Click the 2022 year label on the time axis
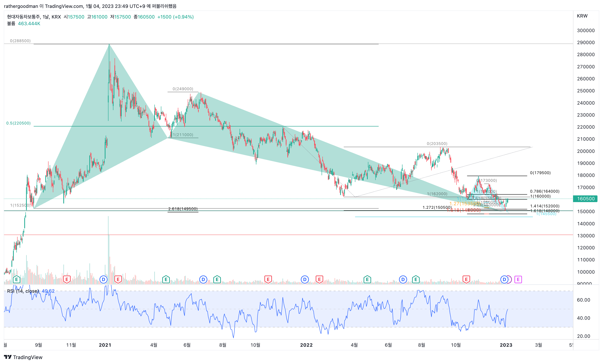Image resolution: width=603 pixels, height=364 pixels. click(x=306, y=345)
